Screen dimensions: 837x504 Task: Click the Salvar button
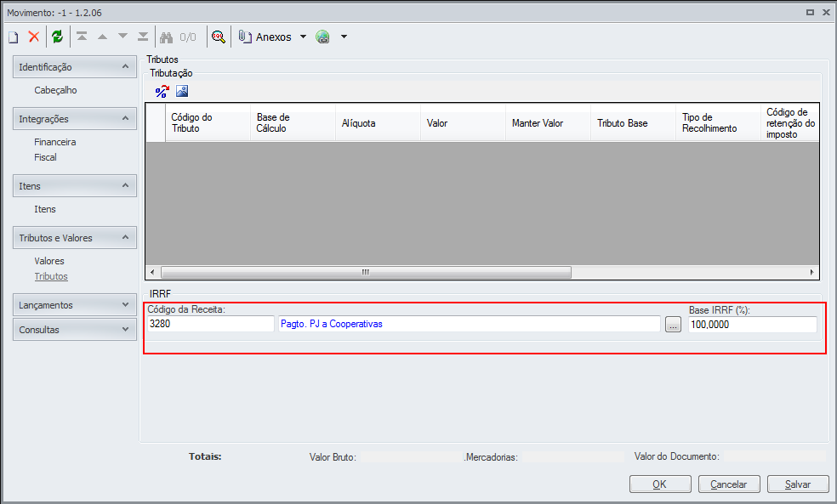[x=798, y=484]
